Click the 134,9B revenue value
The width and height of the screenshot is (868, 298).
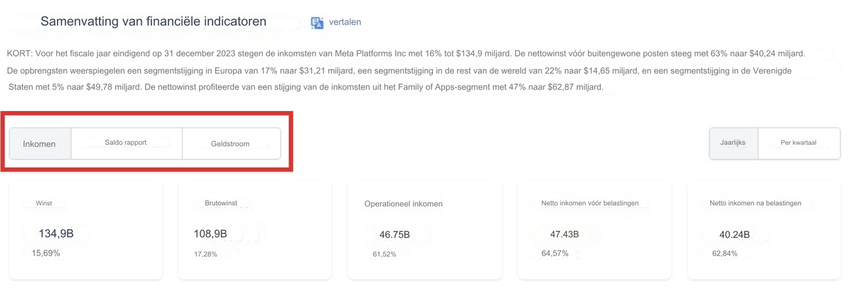point(56,234)
